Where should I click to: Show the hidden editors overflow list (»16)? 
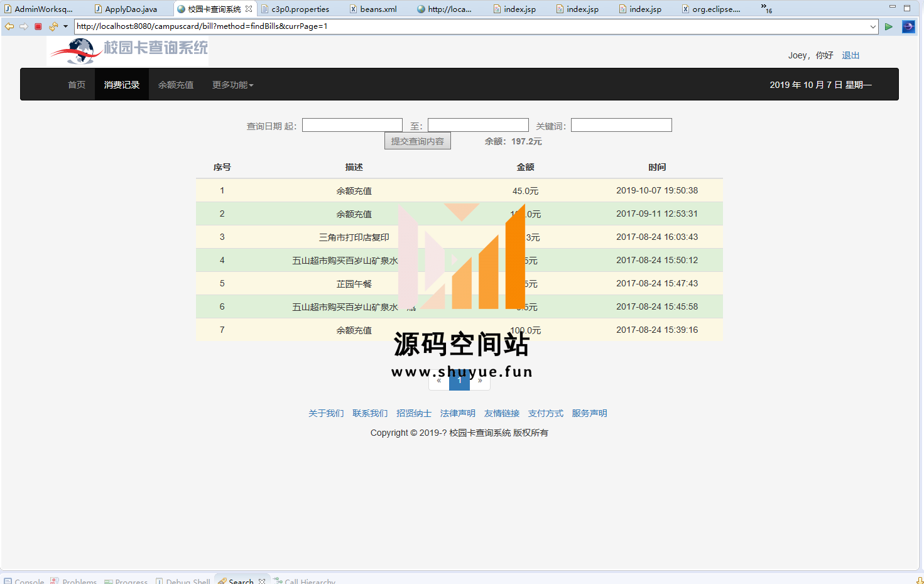(x=766, y=8)
